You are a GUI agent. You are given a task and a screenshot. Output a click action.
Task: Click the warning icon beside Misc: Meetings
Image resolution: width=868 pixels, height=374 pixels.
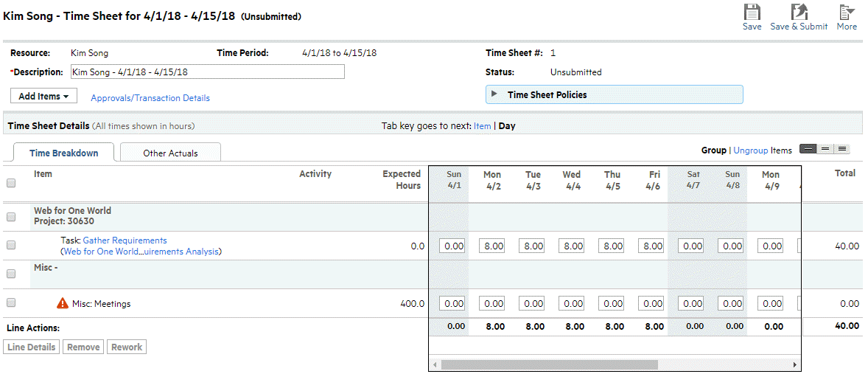click(x=63, y=303)
